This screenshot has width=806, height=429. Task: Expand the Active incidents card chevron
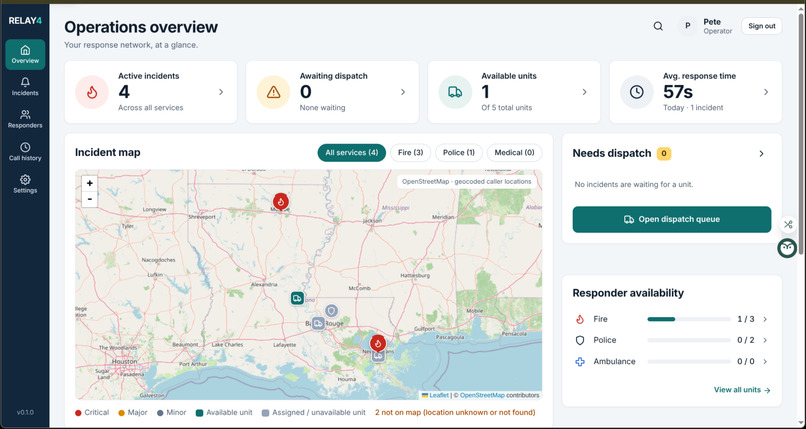click(221, 92)
